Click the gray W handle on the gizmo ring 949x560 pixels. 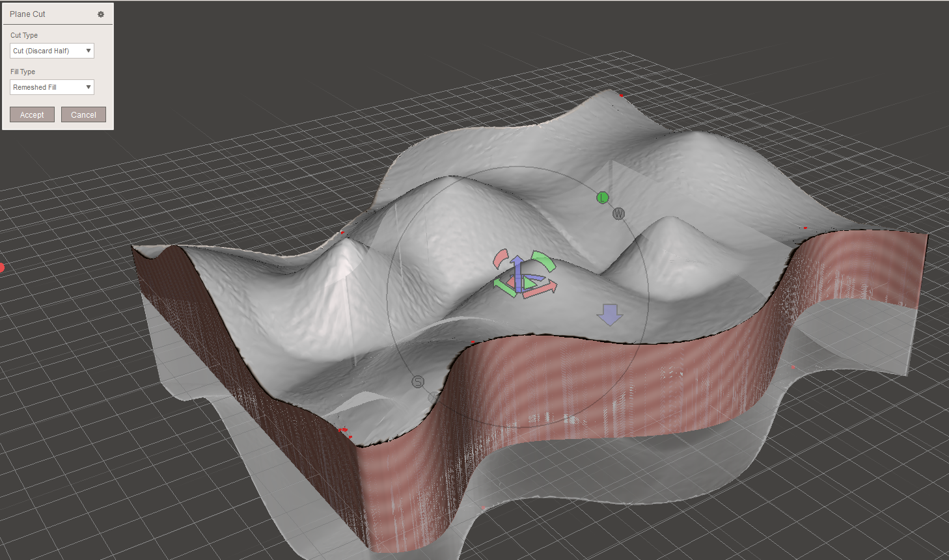(618, 213)
